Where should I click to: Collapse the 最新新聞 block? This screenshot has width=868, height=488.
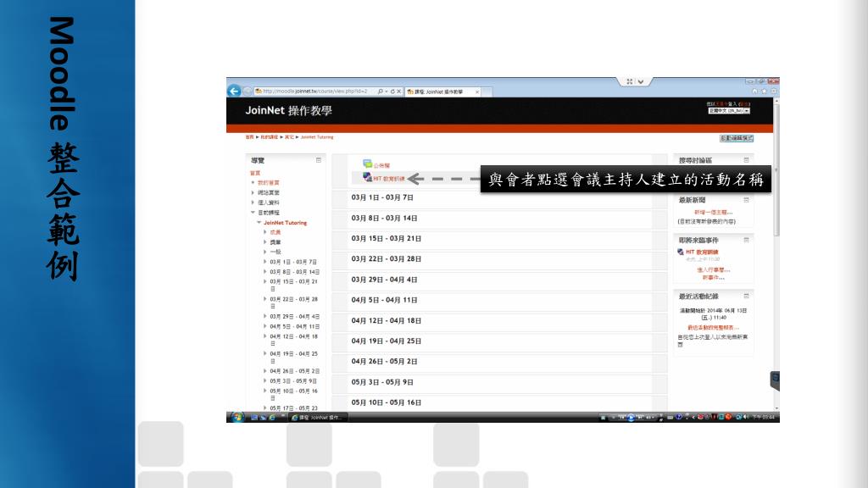pyautogui.click(x=746, y=200)
